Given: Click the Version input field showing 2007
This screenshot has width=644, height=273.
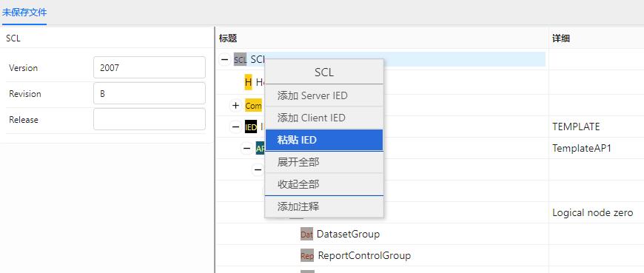Looking at the screenshot, I should tap(150, 67).
